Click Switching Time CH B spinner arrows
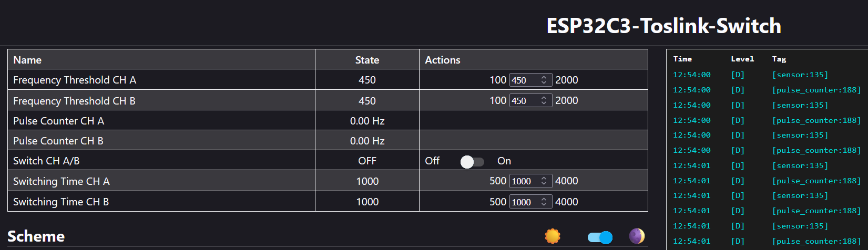The image size is (868, 250). pyautogui.click(x=544, y=202)
